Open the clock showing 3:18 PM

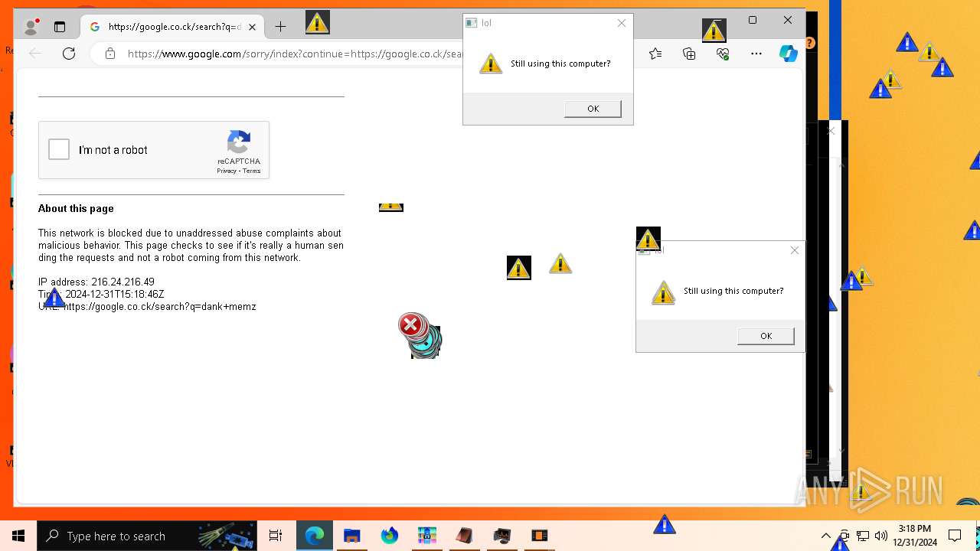pyautogui.click(x=915, y=536)
